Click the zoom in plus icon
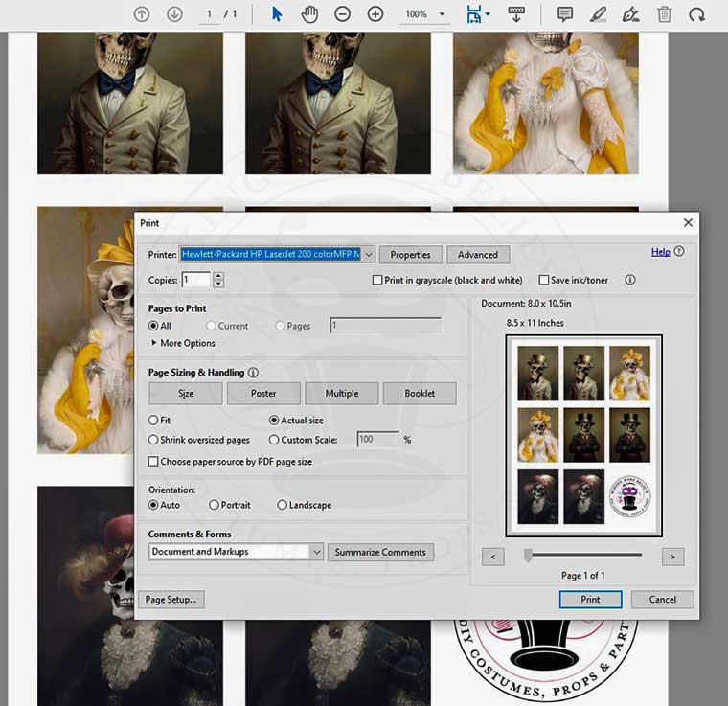The image size is (728, 706). click(x=375, y=14)
